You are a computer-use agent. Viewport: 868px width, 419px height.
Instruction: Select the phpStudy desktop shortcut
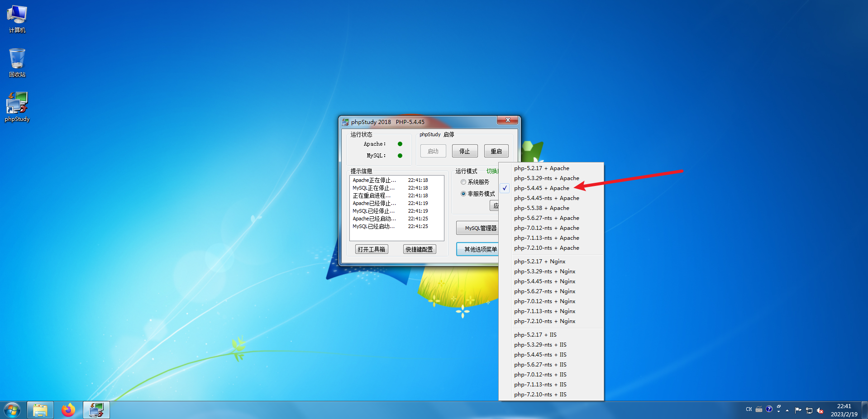pyautogui.click(x=17, y=107)
